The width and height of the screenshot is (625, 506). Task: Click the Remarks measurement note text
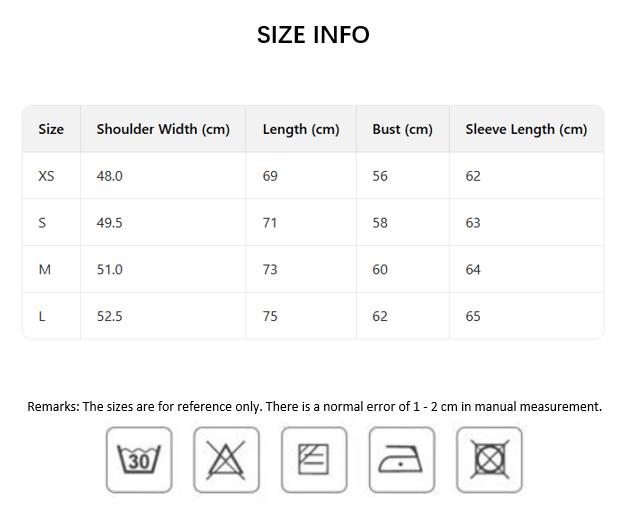pyautogui.click(x=314, y=407)
